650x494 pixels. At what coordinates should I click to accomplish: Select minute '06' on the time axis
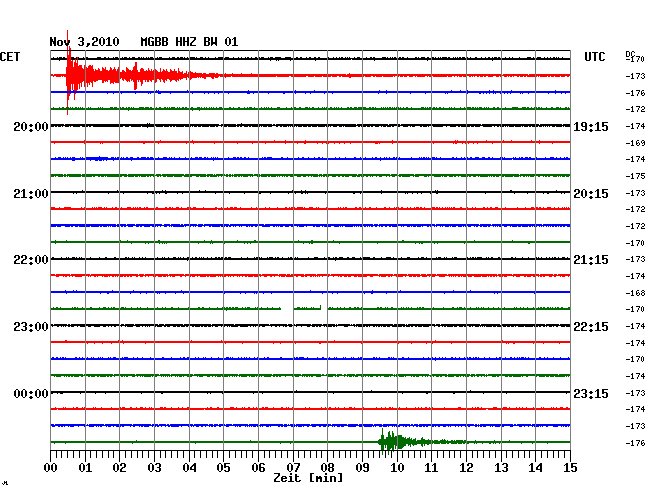tap(258, 467)
